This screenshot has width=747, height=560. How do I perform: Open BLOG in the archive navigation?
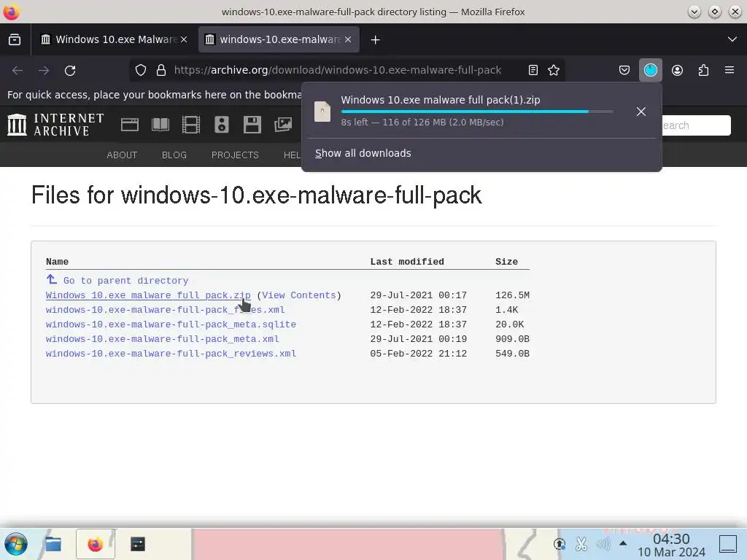[174, 155]
